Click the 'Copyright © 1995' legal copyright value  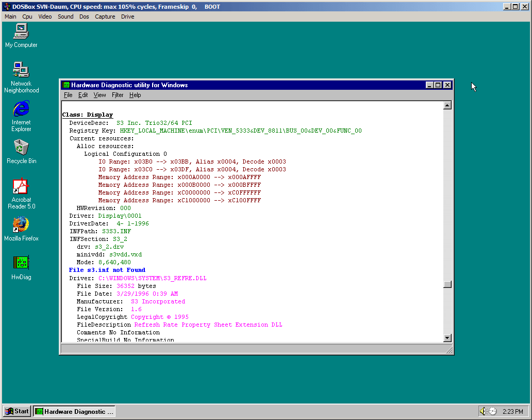point(159,317)
